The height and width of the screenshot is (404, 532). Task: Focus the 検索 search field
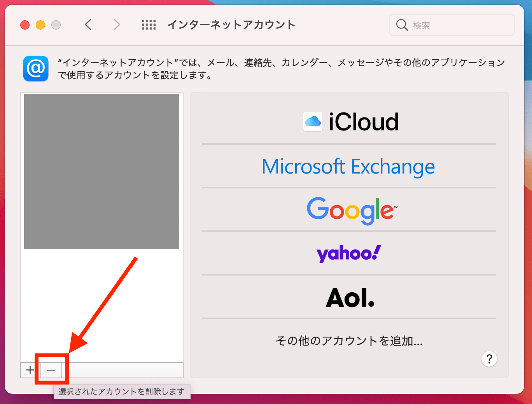click(x=452, y=25)
